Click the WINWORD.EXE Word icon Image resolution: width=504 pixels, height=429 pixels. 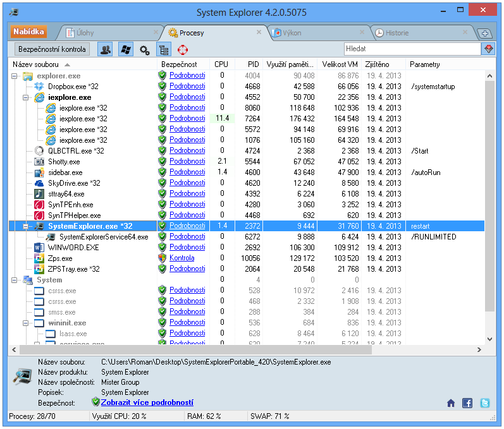(39, 248)
